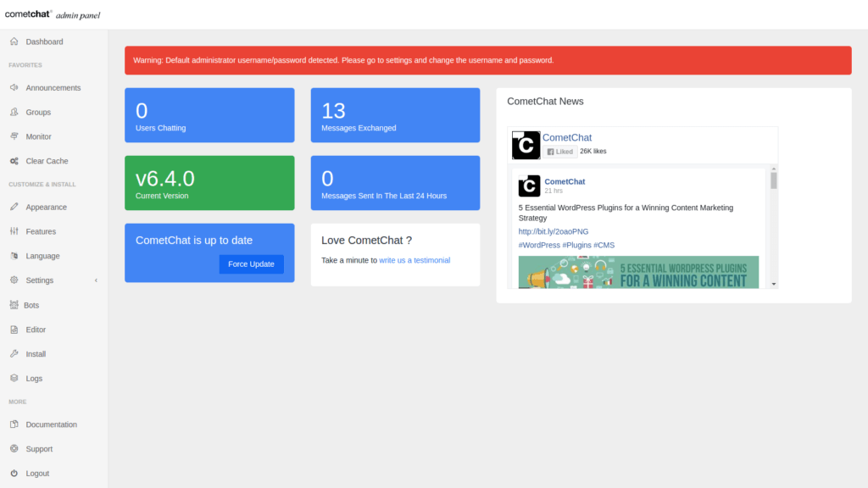Click the news feed scroll down arrow
Screen dimensions: 868x488
click(x=774, y=284)
